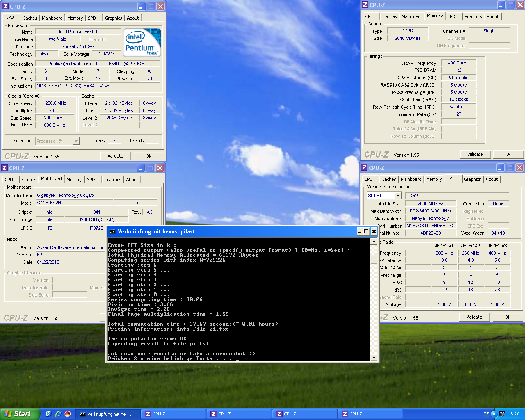The image size is (525, 420).
Task: Click the Core Voltage 1.072 V value
Action: [106, 54]
